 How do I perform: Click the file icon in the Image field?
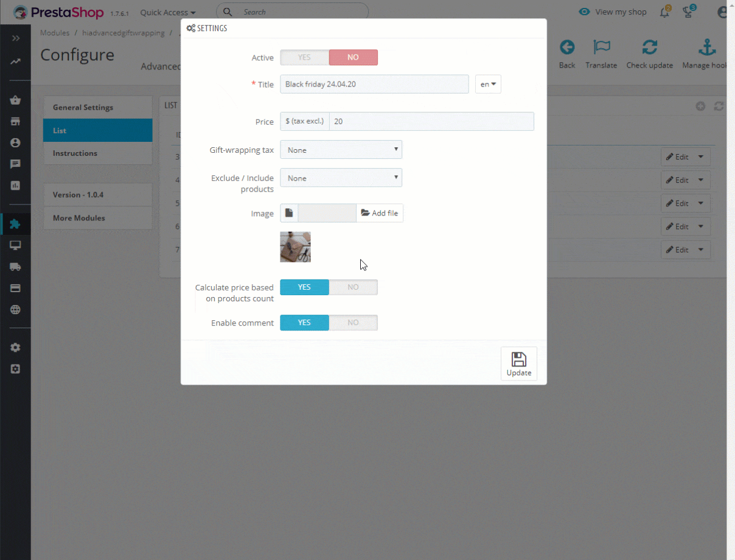click(x=289, y=213)
